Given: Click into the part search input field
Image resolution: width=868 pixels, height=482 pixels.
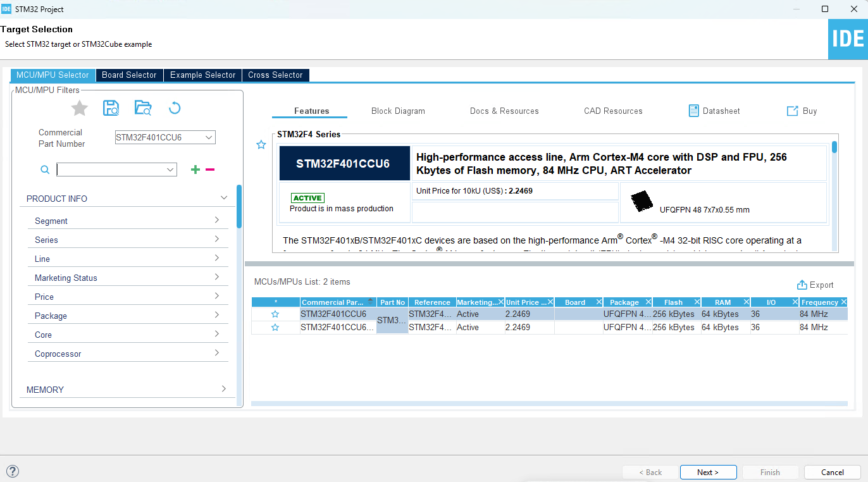Looking at the screenshot, I should pos(111,170).
